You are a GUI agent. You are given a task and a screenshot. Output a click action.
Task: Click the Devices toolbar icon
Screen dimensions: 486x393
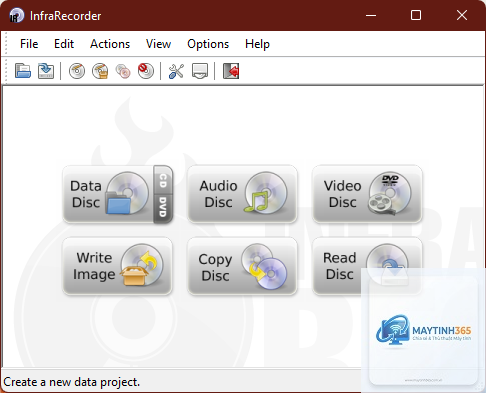[200, 71]
